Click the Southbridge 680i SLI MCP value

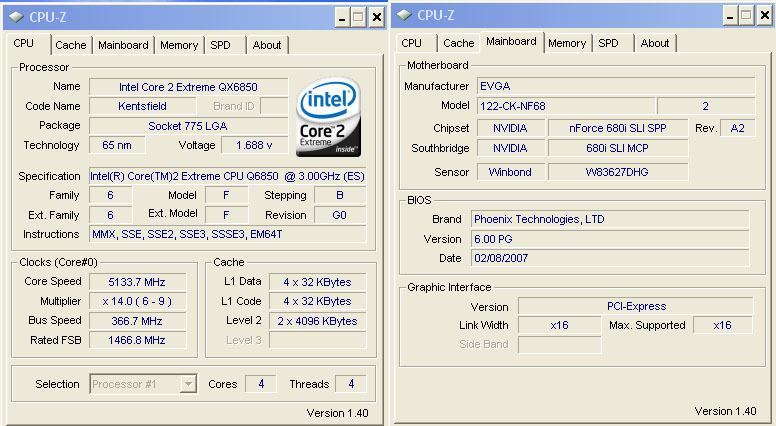pos(618,148)
